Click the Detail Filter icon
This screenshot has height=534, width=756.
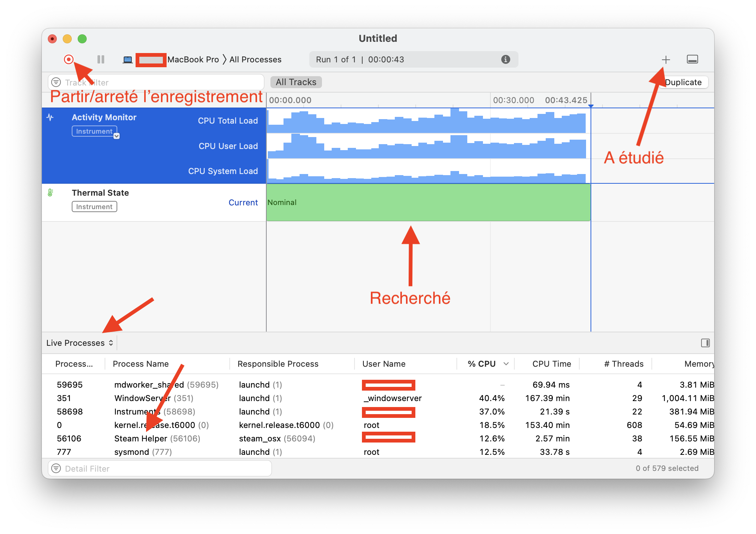pyautogui.click(x=56, y=468)
